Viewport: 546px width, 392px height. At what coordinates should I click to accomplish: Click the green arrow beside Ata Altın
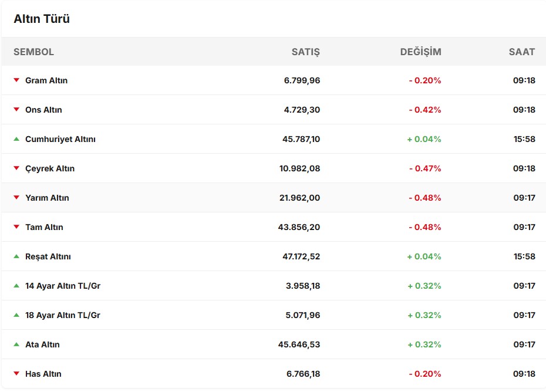tap(16, 344)
